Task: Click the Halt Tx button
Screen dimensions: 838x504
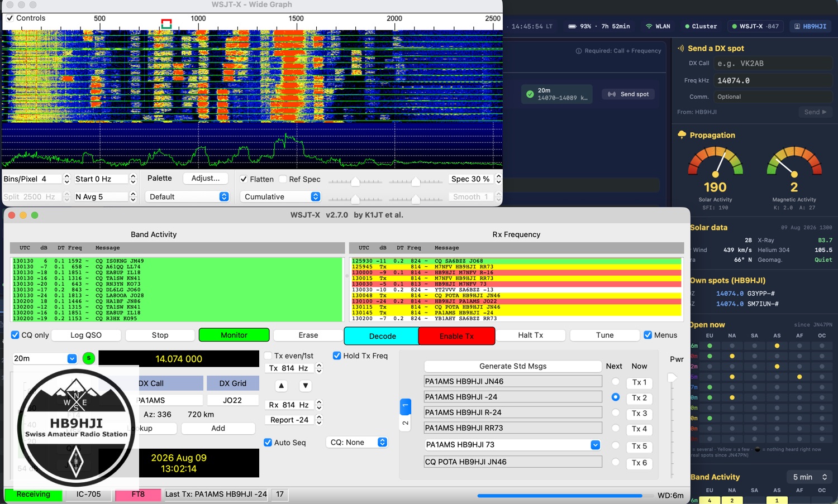Action: coord(530,335)
